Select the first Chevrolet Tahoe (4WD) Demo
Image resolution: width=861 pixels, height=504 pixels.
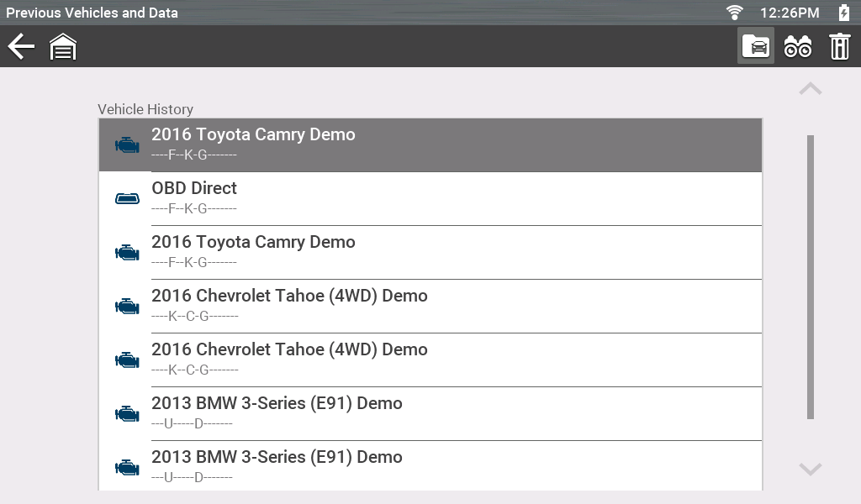coord(430,306)
